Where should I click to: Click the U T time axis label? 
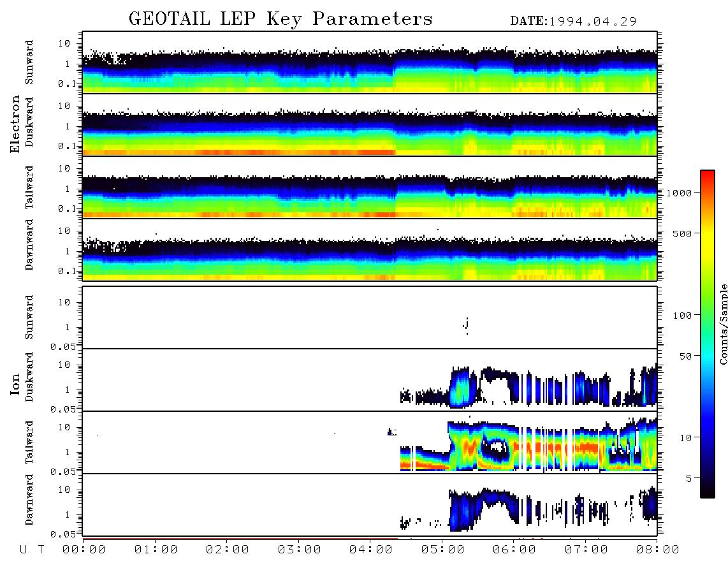(32, 550)
